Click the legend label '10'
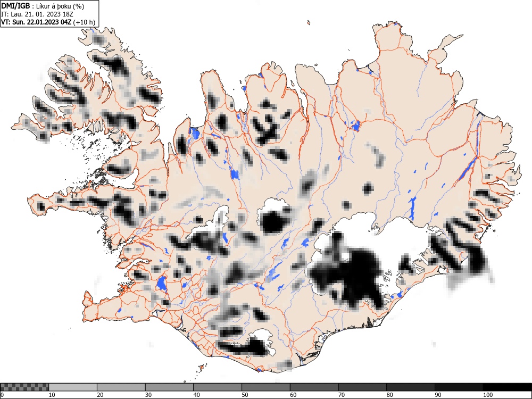 coord(52,395)
